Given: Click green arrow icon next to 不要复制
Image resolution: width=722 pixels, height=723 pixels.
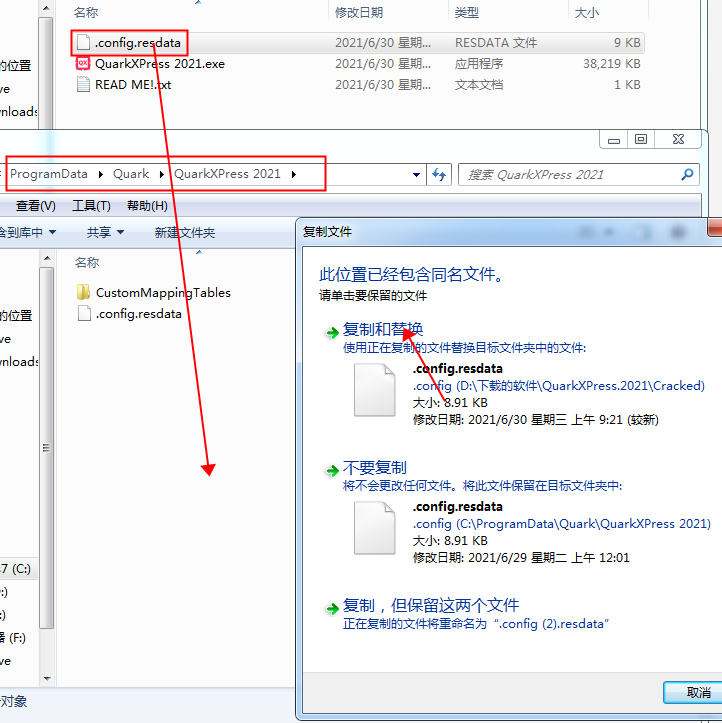Looking at the screenshot, I should pos(332,470).
